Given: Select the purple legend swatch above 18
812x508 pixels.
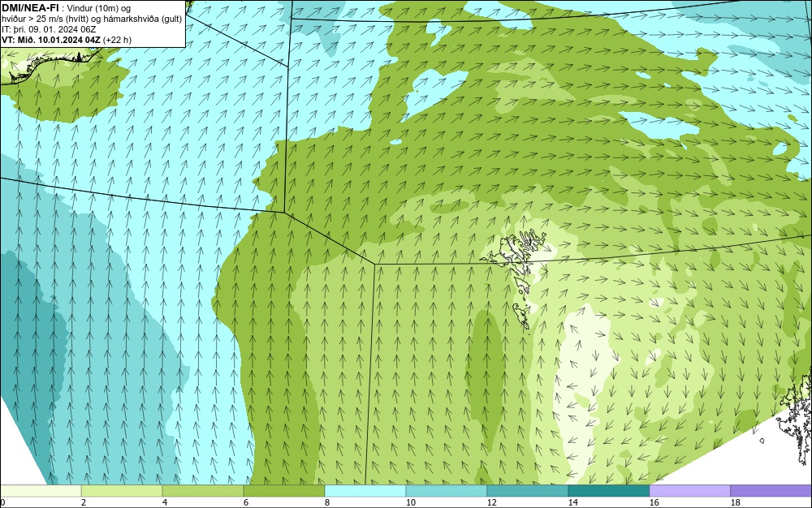Looking at the screenshot, I should (771, 491).
